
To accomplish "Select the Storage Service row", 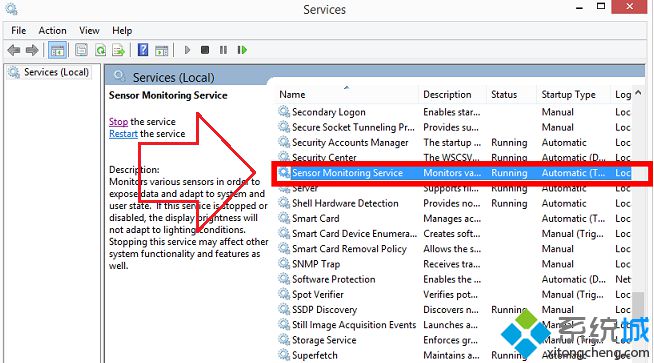I will pyautogui.click(x=455, y=340).
